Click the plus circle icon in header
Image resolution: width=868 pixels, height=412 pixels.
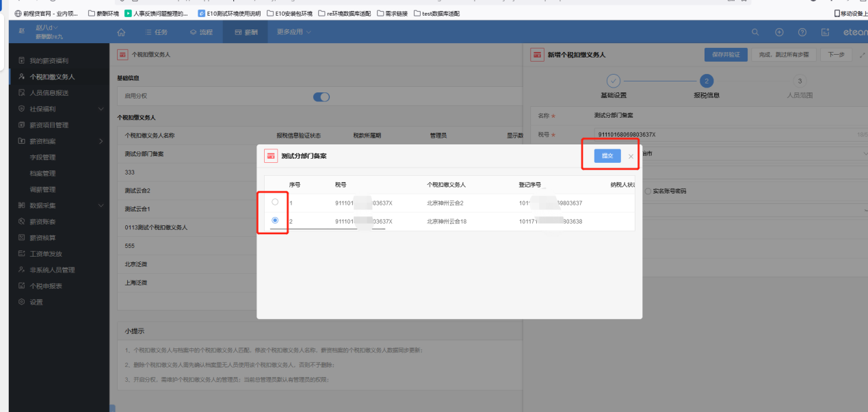[x=779, y=32]
